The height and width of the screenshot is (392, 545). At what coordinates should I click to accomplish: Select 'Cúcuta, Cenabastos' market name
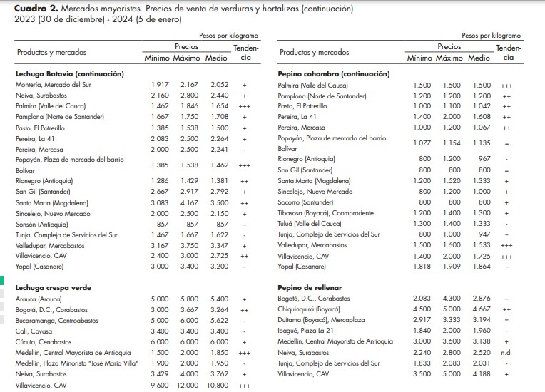point(44,342)
